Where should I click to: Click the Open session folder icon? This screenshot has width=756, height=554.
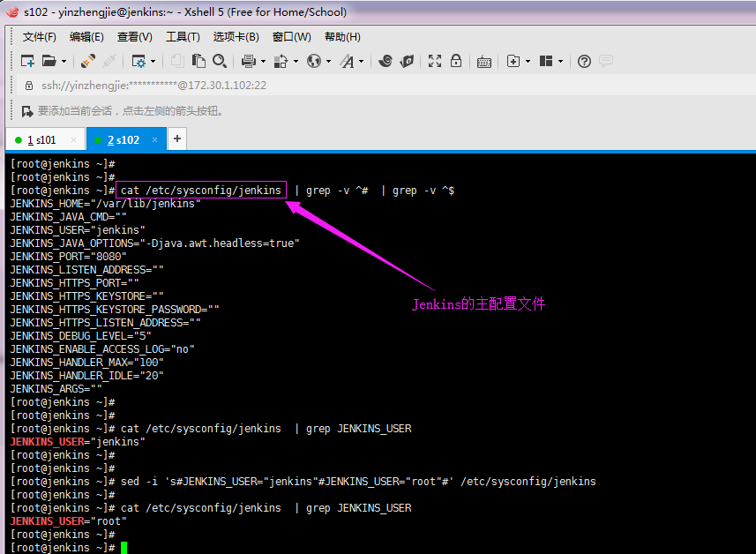pos(49,61)
